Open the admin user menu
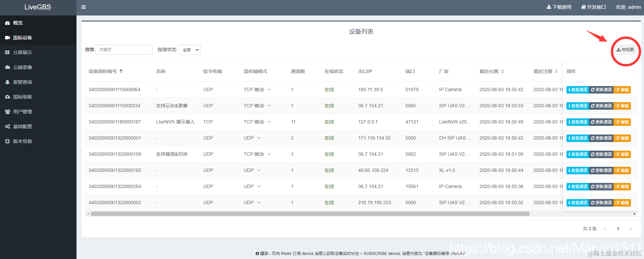644x259 pixels. (628, 7)
